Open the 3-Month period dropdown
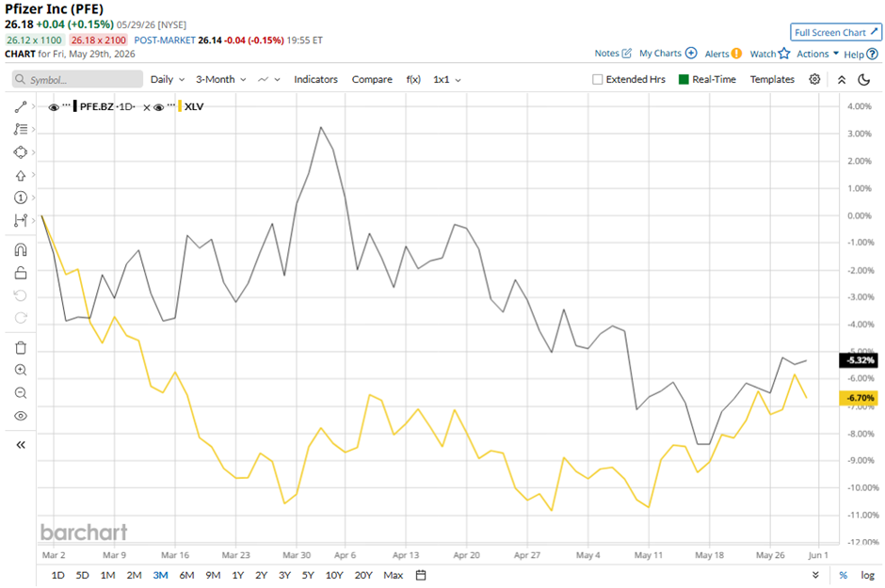Image resolution: width=885 pixels, height=588 pixels. 220,79
